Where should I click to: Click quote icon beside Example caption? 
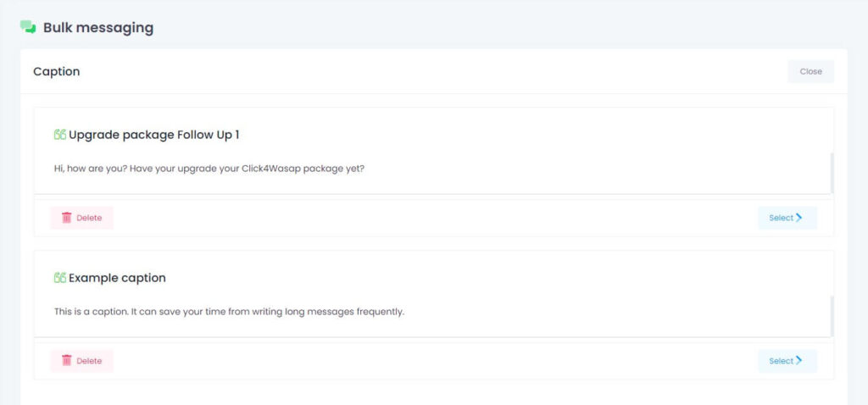pos(60,278)
